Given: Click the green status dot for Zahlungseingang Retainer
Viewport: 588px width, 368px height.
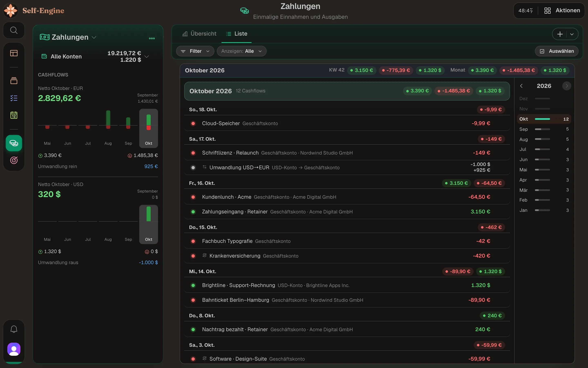Looking at the screenshot, I should [193, 212].
